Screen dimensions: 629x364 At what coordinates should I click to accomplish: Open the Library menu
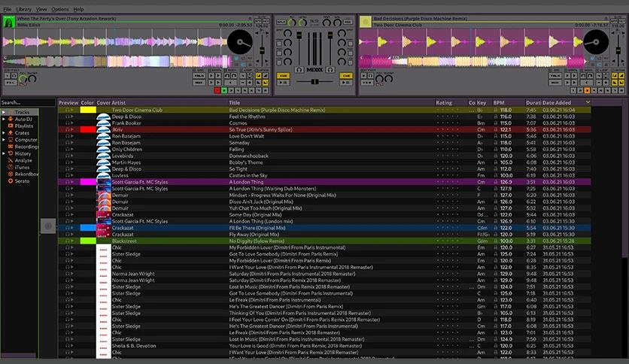[x=23, y=9]
